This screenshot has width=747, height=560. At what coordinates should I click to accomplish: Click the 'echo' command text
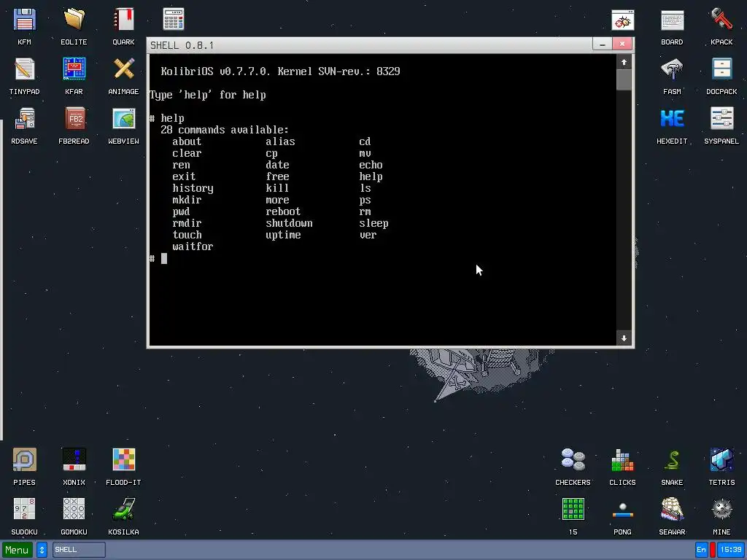[371, 165]
